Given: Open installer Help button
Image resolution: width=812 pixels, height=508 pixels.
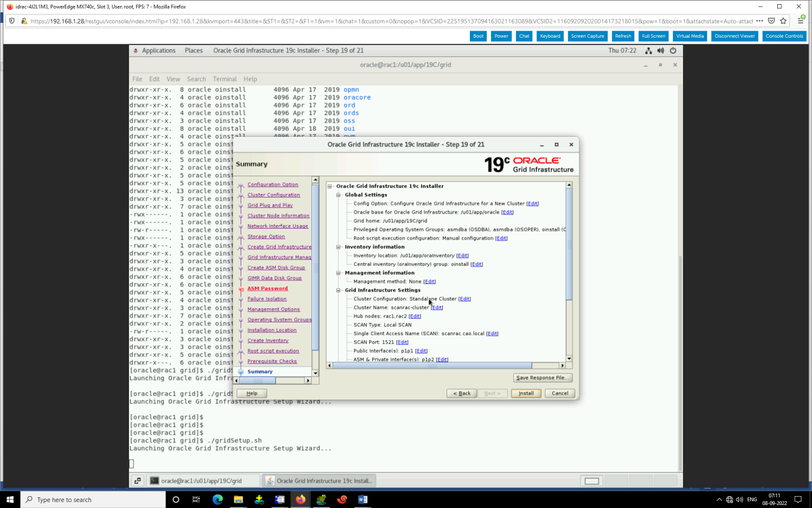Looking at the screenshot, I should tap(251, 393).
